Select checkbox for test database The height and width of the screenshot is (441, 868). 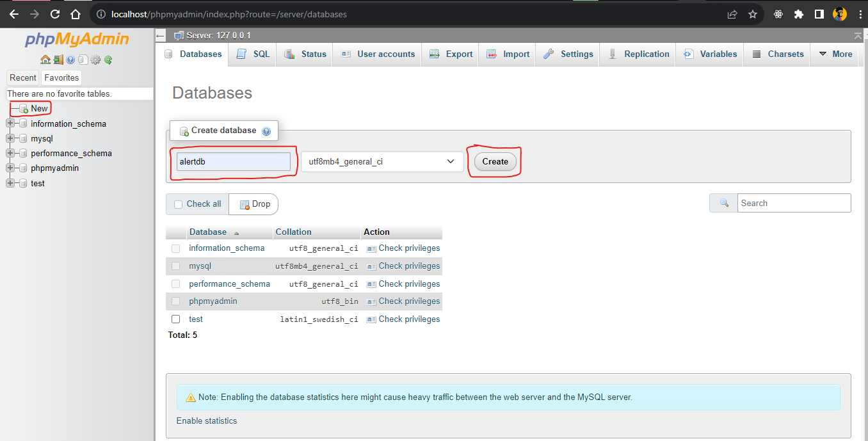click(175, 319)
